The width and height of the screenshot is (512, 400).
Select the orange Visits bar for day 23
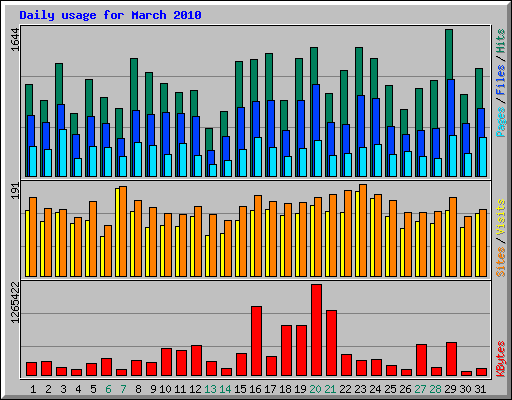click(x=363, y=230)
